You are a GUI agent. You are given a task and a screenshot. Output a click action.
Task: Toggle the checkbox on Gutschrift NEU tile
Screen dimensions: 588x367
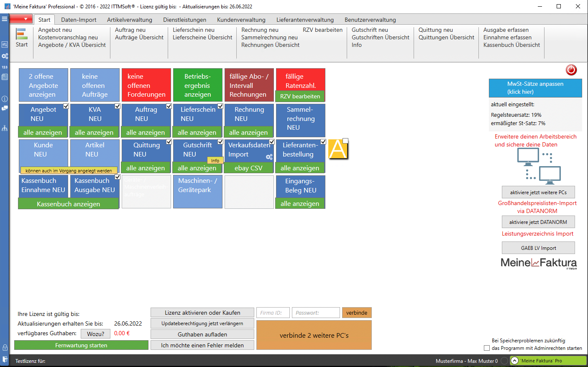click(220, 141)
